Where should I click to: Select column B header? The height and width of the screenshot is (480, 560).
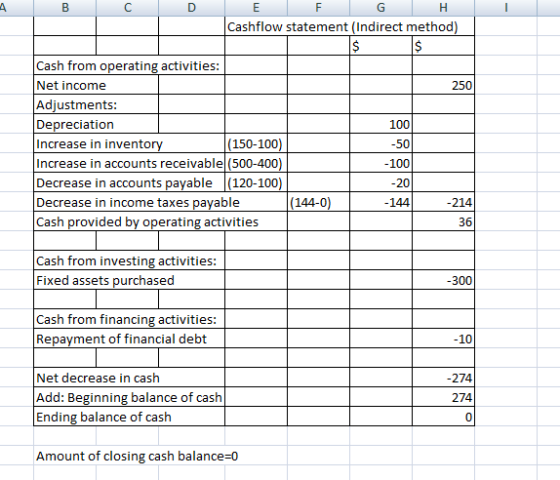pos(65,8)
